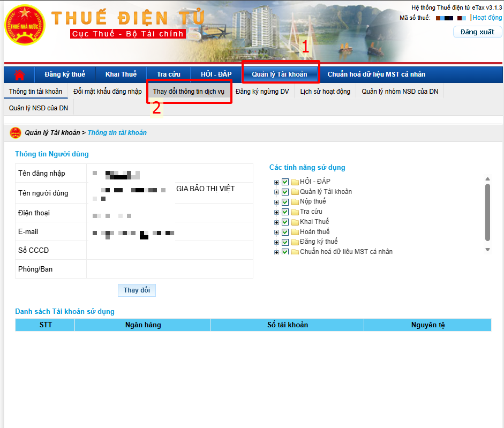Click the Hoạt động status link
The image size is (504, 428).
[x=487, y=18]
